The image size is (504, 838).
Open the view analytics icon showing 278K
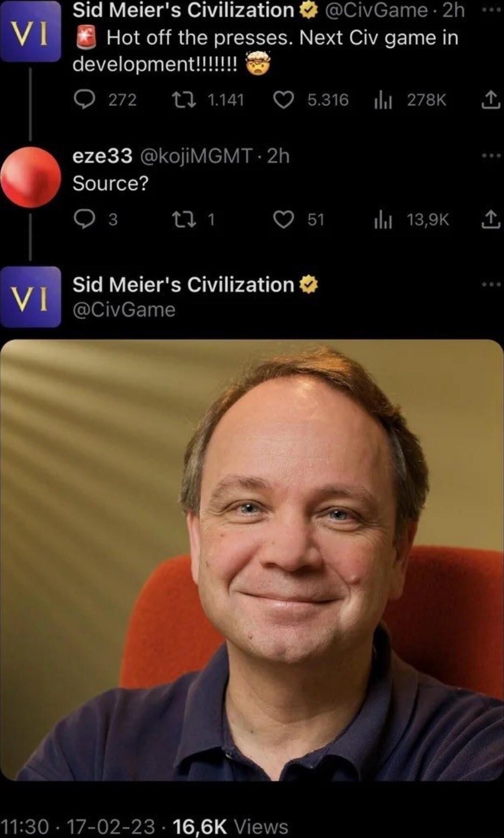pyautogui.click(x=384, y=99)
